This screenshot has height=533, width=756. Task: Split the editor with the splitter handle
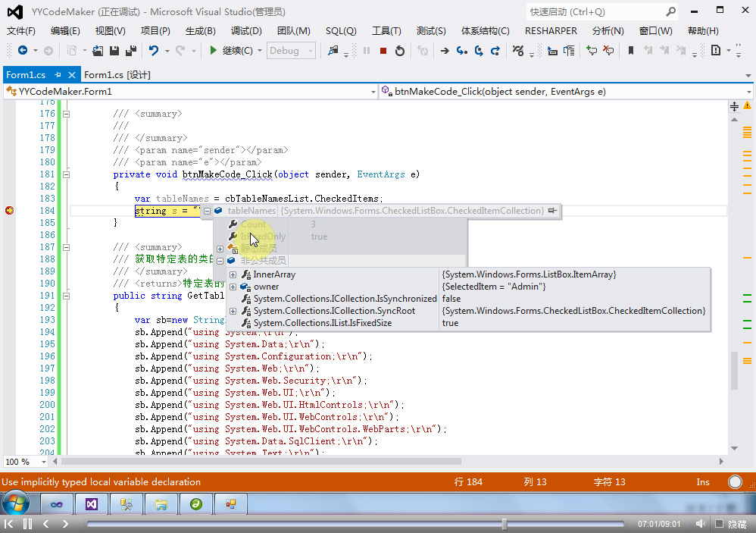click(x=734, y=106)
